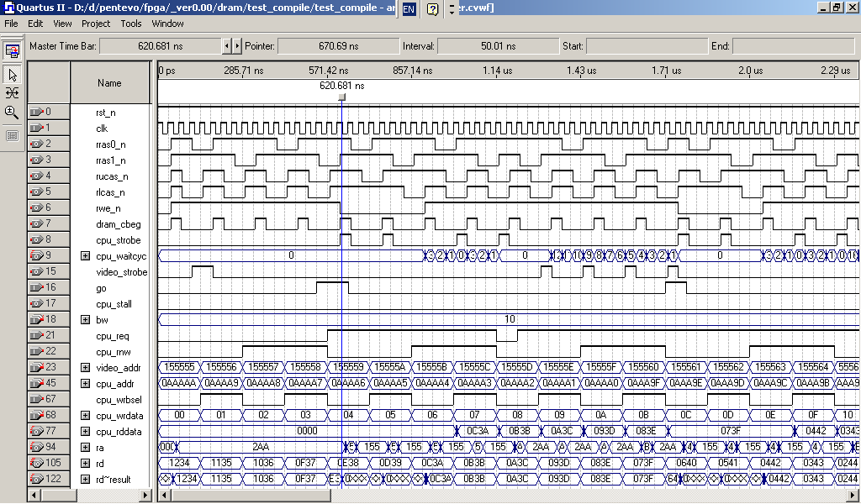The image size is (861, 504).
Task: Click the master time bar handle at 620.681 ns
Action: 341,97
